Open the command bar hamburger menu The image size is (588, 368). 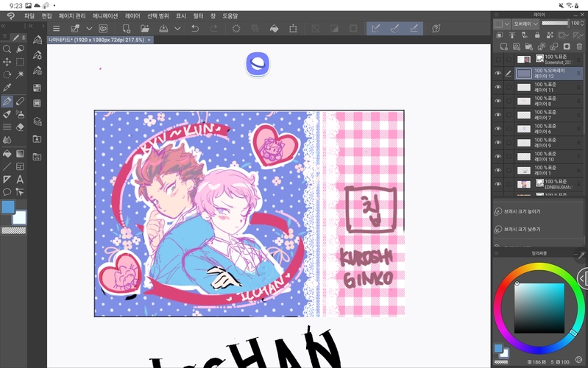pos(56,29)
